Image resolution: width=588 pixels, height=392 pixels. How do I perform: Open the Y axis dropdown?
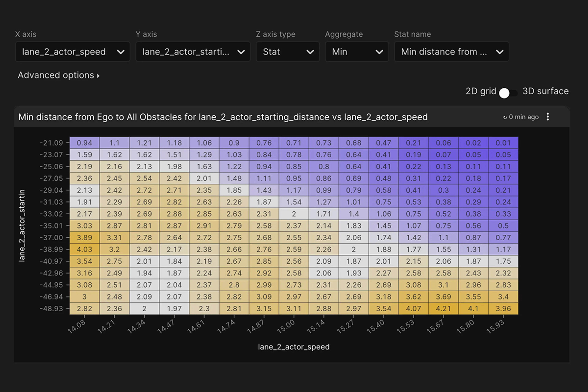point(193,52)
